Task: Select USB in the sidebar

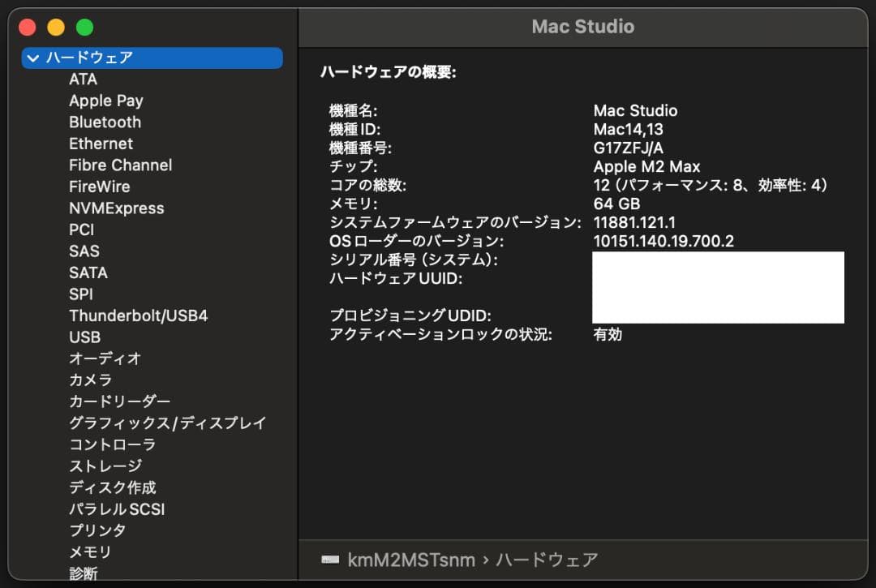Action: [84, 337]
